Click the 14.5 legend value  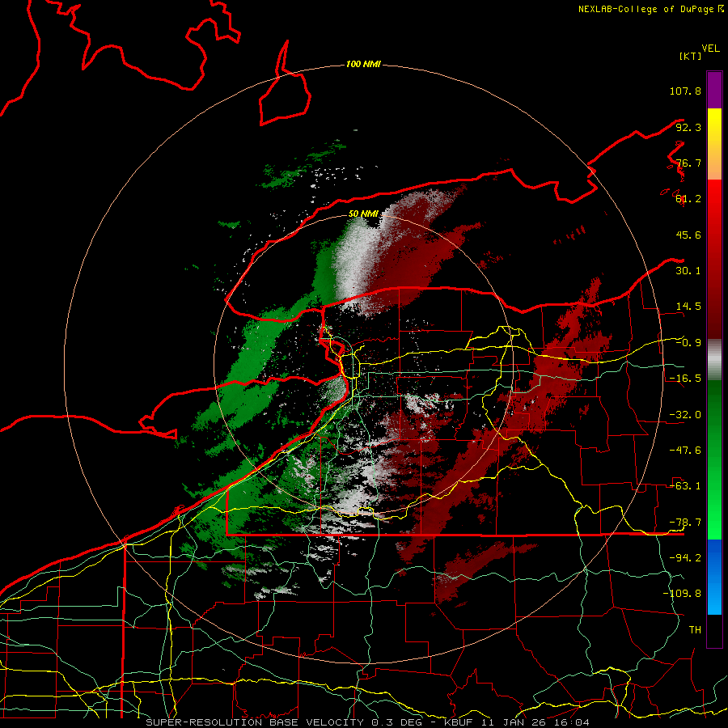pyautogui.click(x=688, y=307)
